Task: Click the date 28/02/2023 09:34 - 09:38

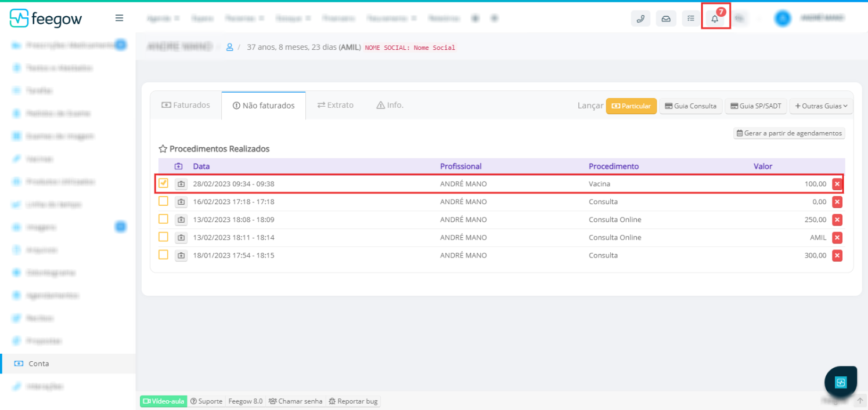Action: (x=233, y=184)
